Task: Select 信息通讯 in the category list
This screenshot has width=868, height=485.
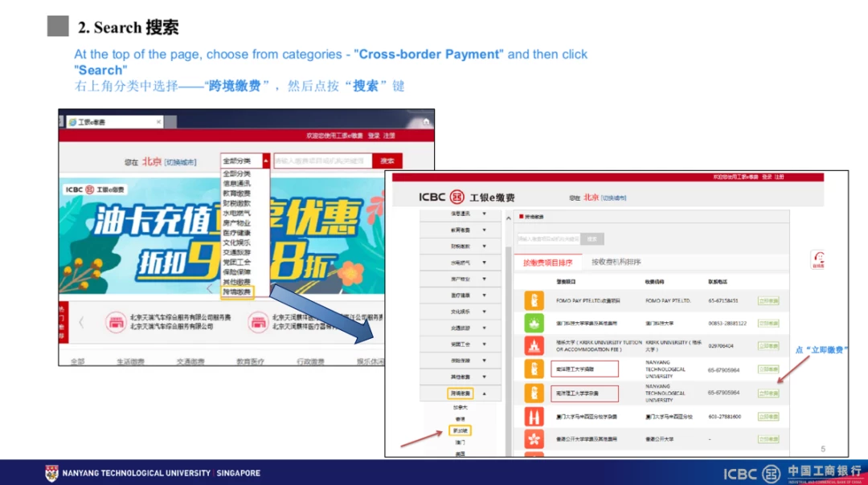Action: pyautogui.click(x=237, y=184)
